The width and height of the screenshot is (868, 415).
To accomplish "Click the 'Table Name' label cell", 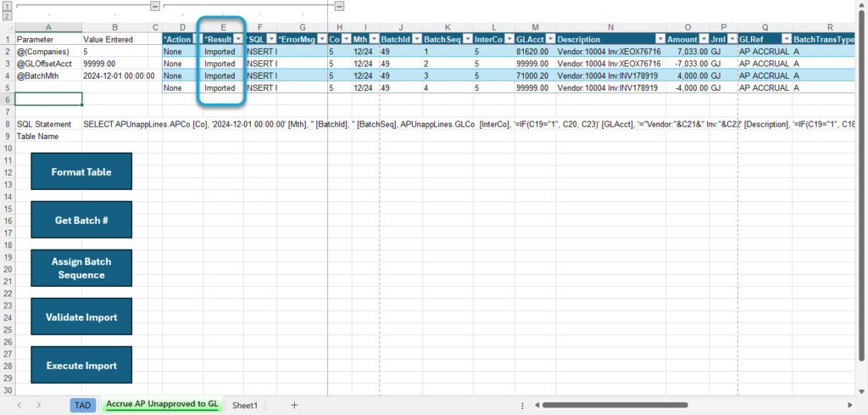I will [48, 137].
